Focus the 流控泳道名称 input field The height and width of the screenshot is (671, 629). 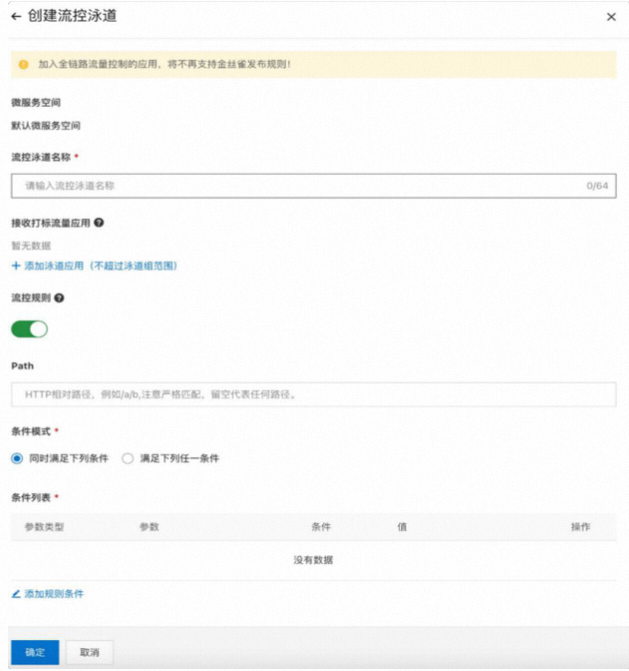pyautogui.click(x=314, y=186)
